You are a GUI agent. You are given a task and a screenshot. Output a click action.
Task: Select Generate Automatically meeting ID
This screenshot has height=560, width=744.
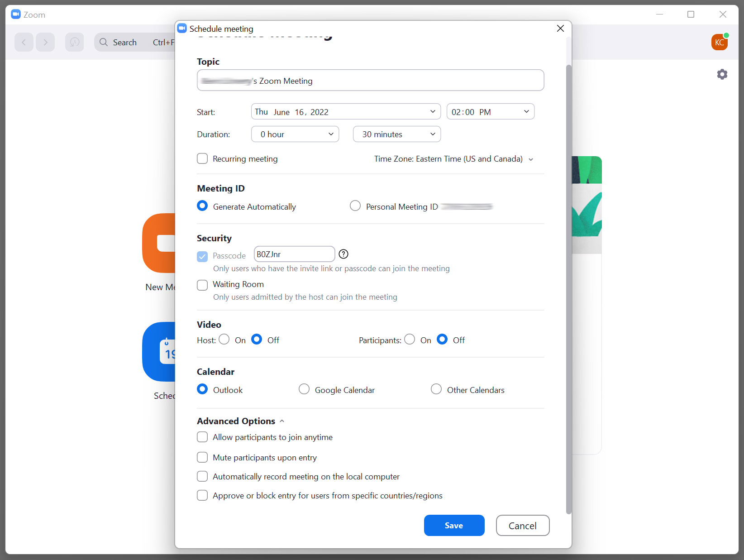pos(202,206)
